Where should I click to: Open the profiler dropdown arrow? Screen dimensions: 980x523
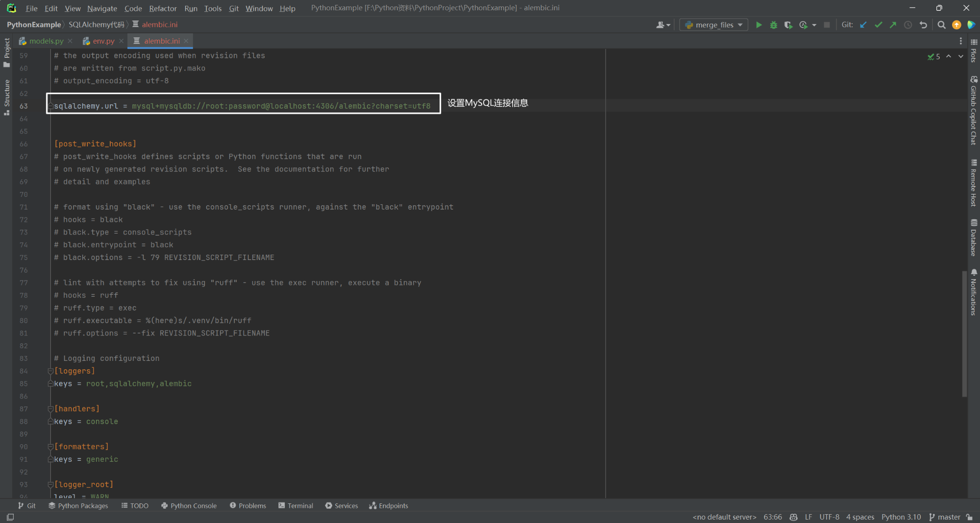[x=813, y=24]
